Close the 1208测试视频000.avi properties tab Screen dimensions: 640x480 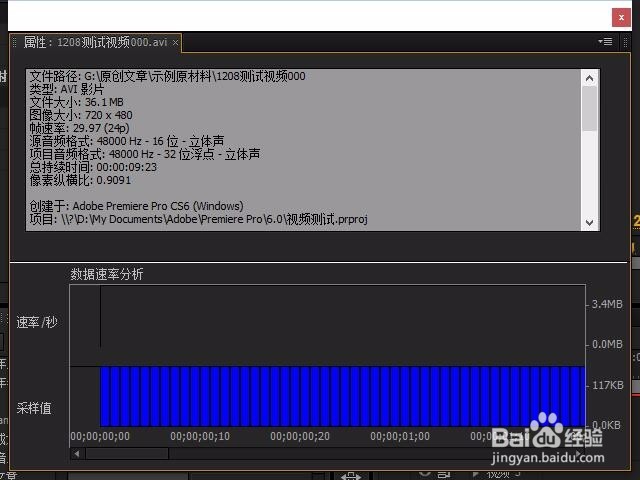pos(175,42)
